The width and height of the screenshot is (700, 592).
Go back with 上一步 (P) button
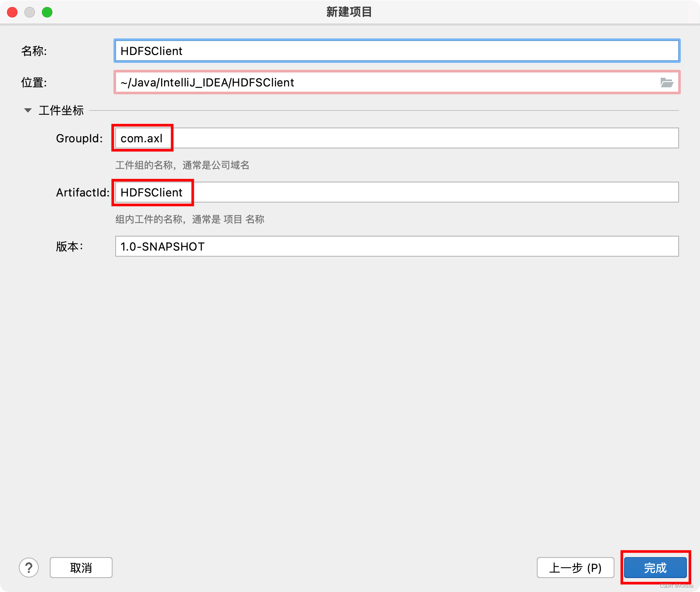(575, 568)
